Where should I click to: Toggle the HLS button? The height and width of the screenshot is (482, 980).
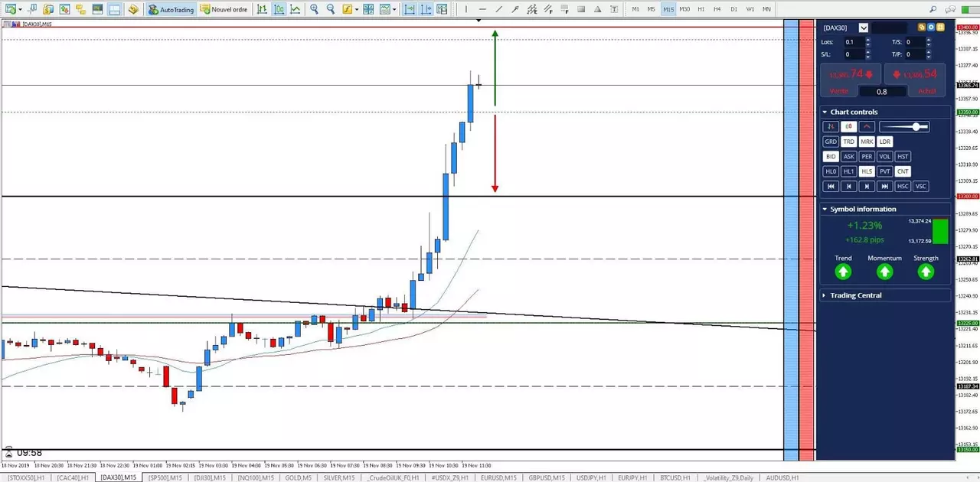(867, 171)
